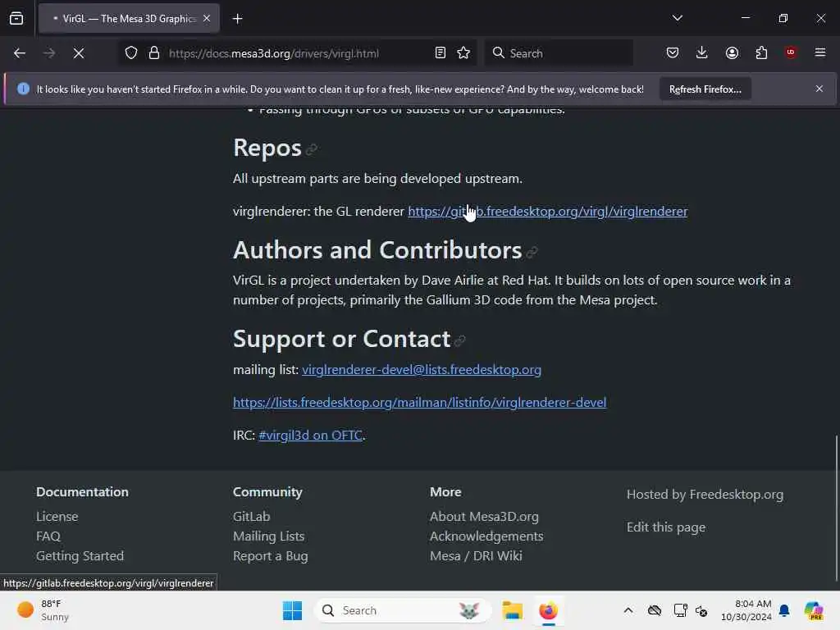Open the Firefox View (recent browsing) icon
The width and height of the screenshot is (840, 630).
tap(16, 18)
